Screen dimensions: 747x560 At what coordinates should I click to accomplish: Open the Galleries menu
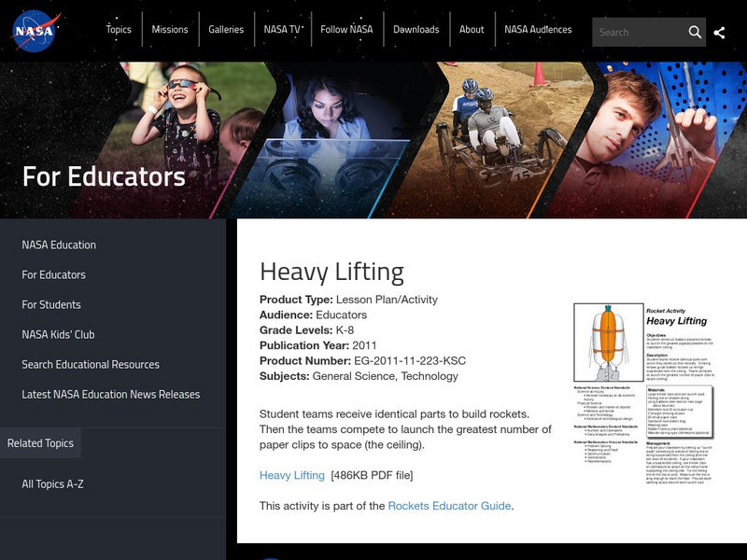tap(226, 30)
